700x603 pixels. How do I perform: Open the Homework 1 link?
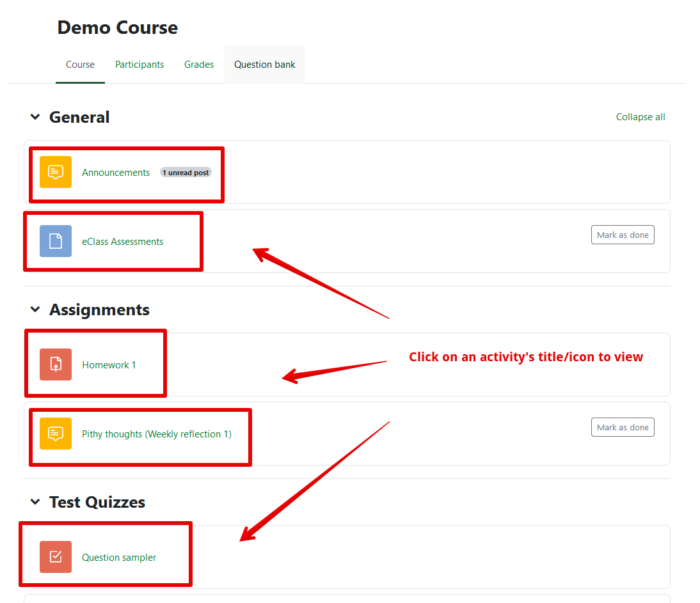pos(109,365)
